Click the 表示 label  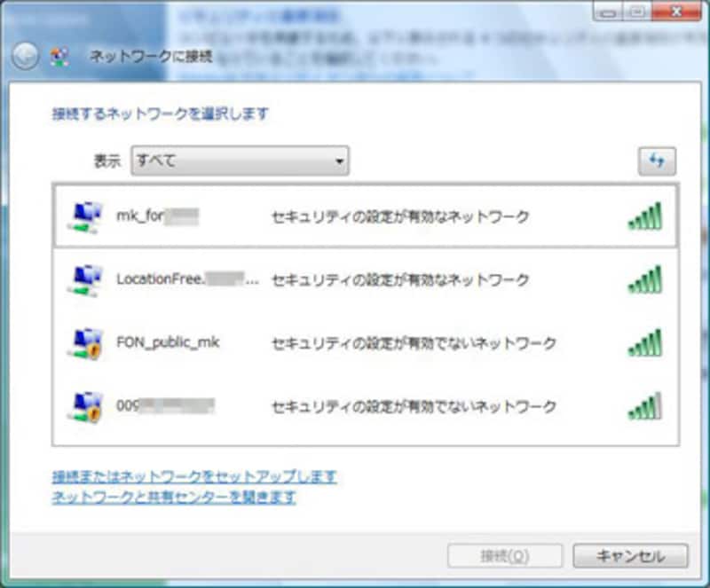(107, 161)
